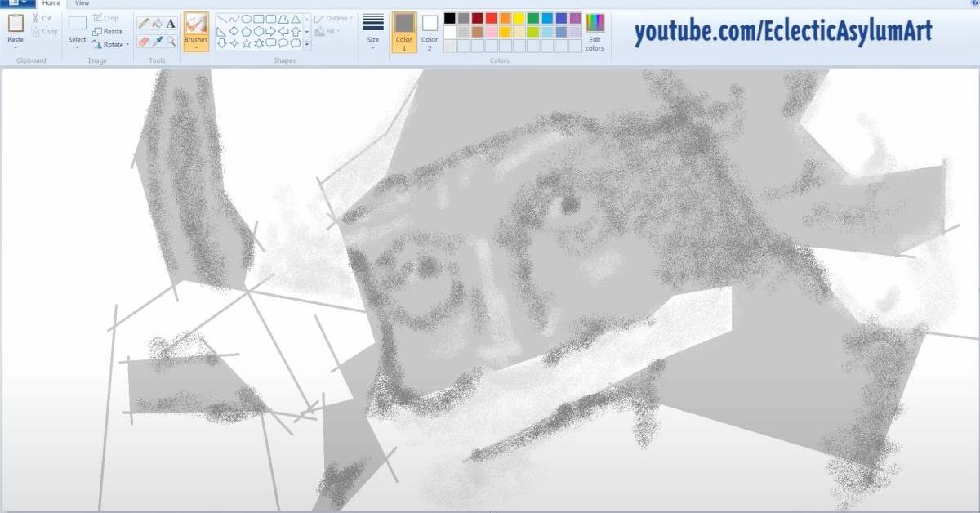Image resolution: width=980 pixels, height=513 pixels.
Task: Activate the Color picker eyedropper
Action: [x=157, y=41]
